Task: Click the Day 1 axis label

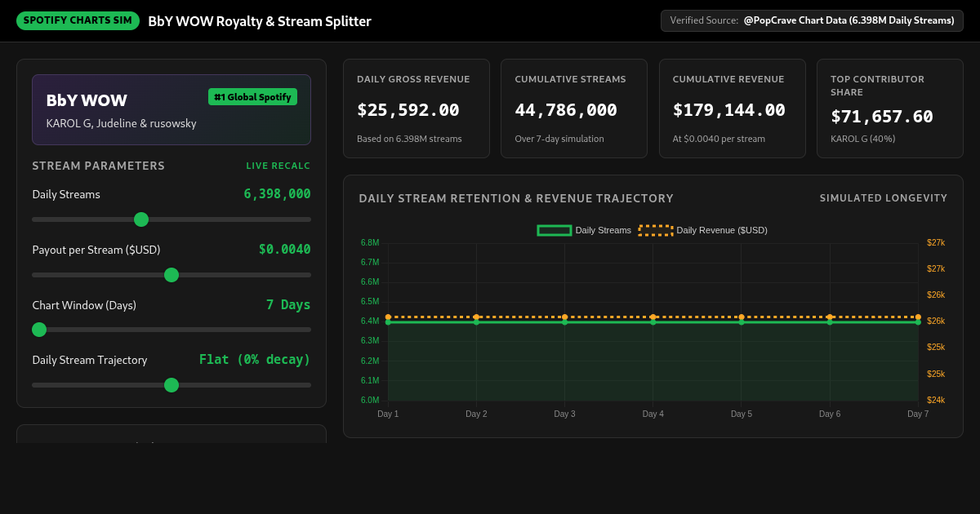Action: 388,414
